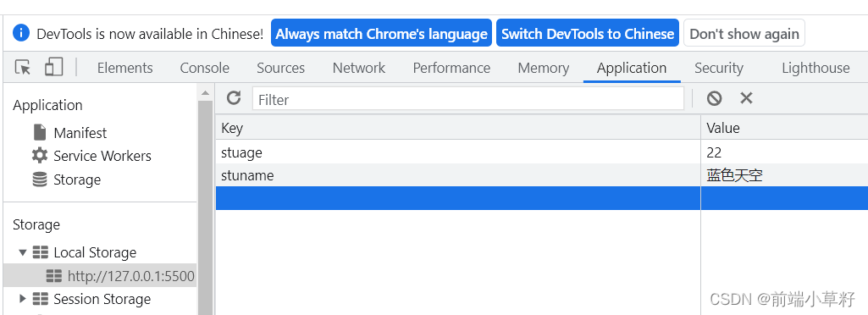The width and height of the screenshot is (868, 315).
Task: Focus the Filter input field
Action: 468,99
